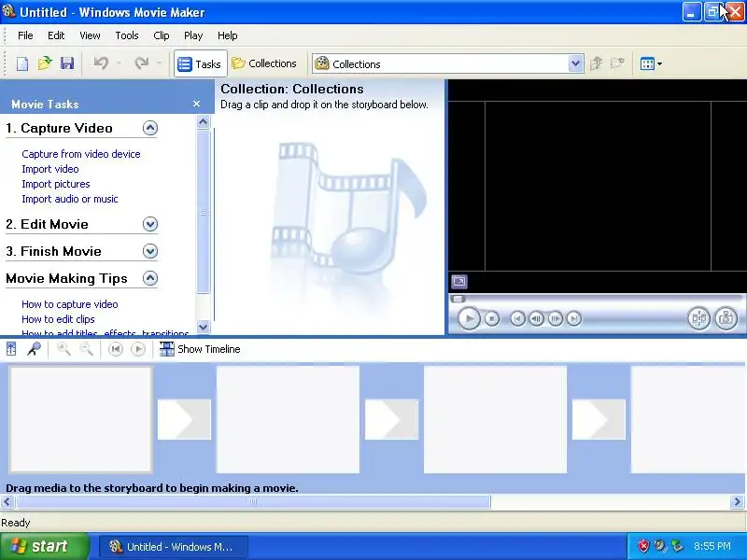
Task: Open the Collections combo box dropdown
Action: [x=575, y=63]
